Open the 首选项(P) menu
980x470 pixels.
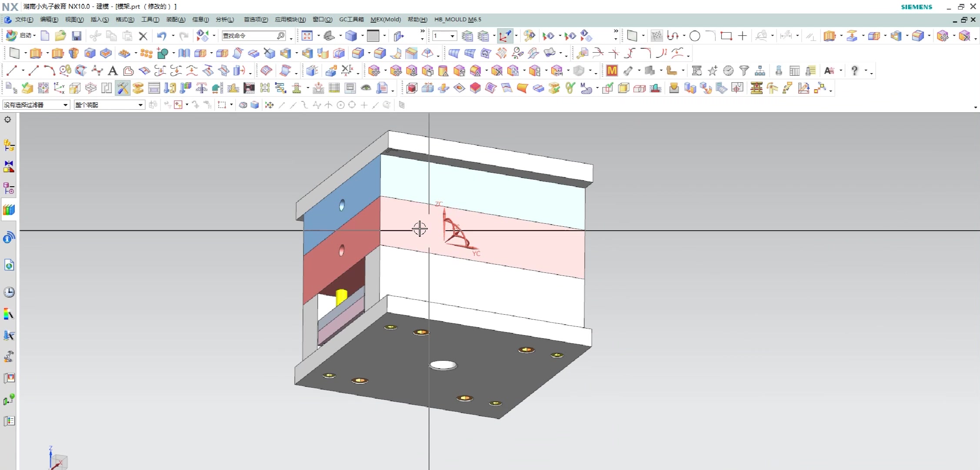point(256,20)
